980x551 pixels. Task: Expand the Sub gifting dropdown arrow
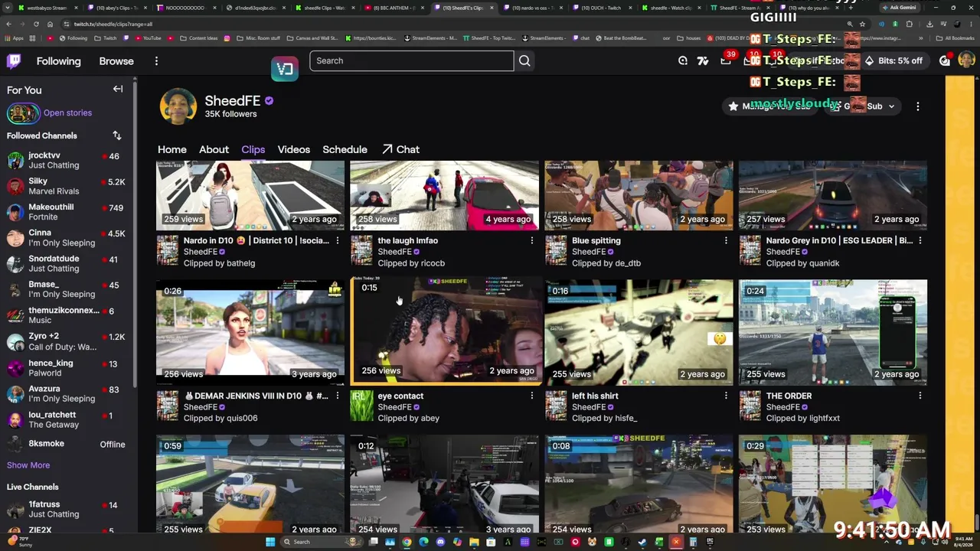coord(891,106)
